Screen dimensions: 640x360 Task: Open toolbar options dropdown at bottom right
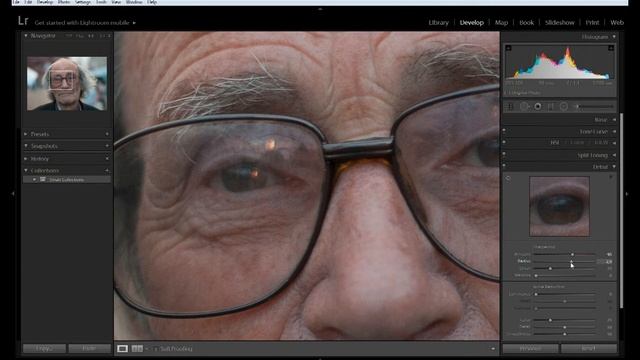coord(493,349)
